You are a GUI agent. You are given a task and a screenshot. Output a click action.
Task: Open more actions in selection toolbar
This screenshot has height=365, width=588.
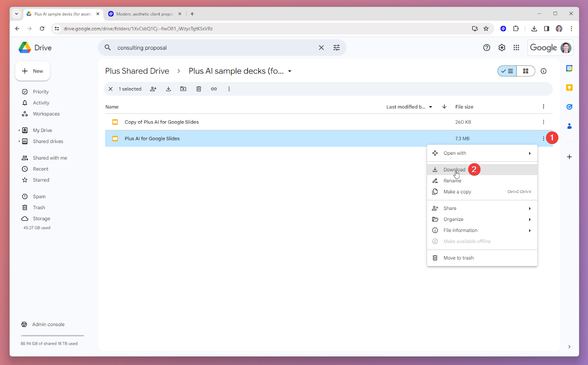pyautogui.click(x=229, y=89)
